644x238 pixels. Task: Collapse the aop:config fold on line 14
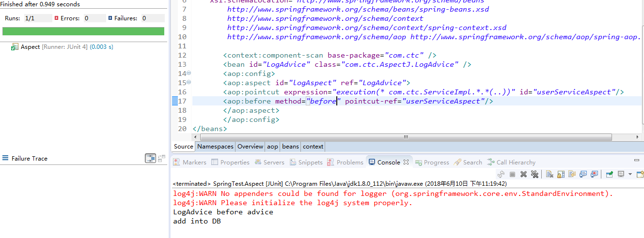[188, 74]
